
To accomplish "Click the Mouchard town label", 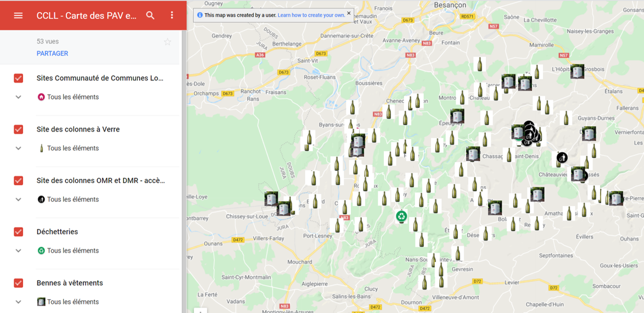I will (x=299, y=261).
